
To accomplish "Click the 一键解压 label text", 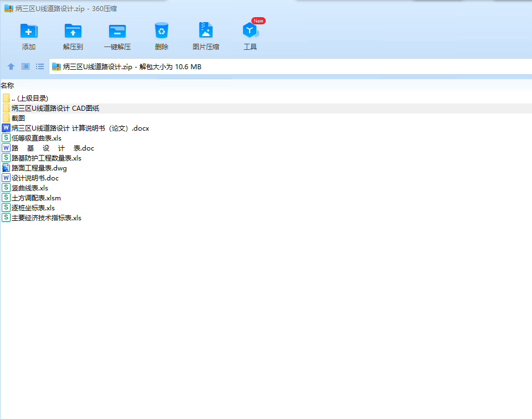I will [x=117, y=47].
